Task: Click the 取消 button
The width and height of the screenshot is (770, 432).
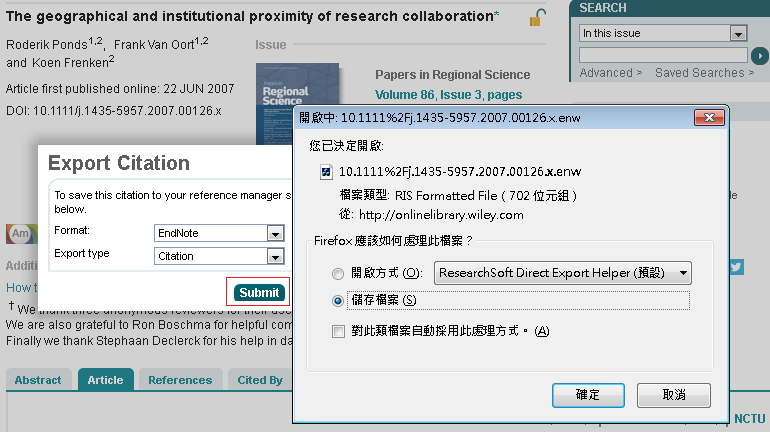Action: [674, 395]
